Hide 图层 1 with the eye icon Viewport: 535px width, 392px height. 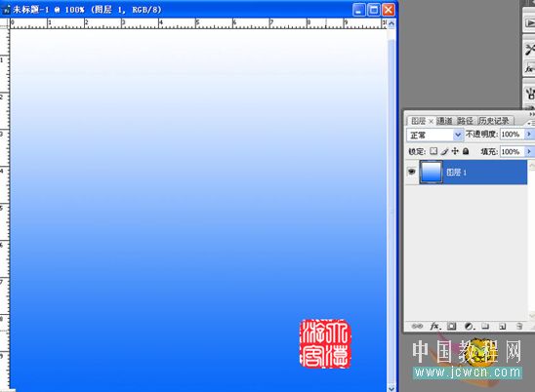411,172
